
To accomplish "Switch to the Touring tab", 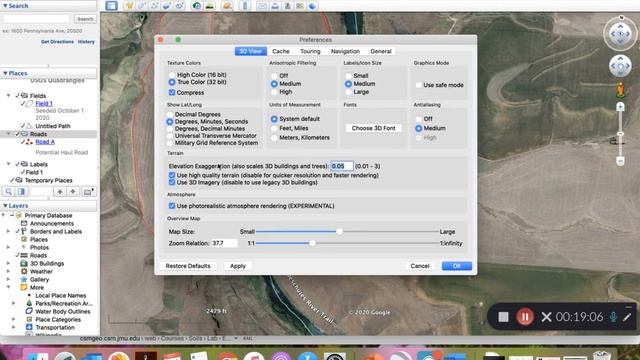I will (310, 51).
